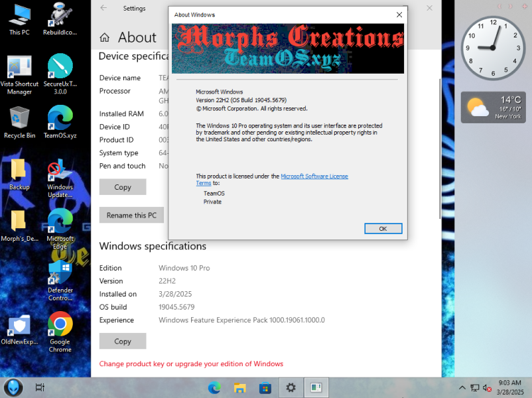Click Copy under Windows specifications
The image size is (532, 398).
pos(123,341)
